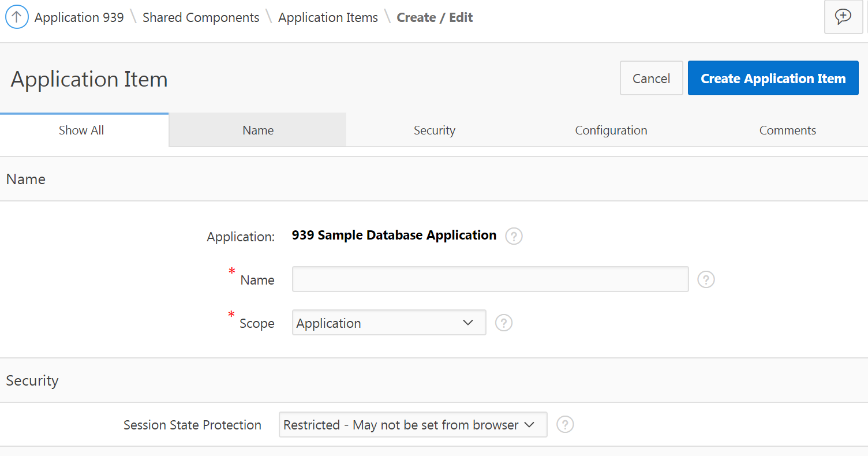Click the Application 939 breadcrumb link

(x=79, y=17)
